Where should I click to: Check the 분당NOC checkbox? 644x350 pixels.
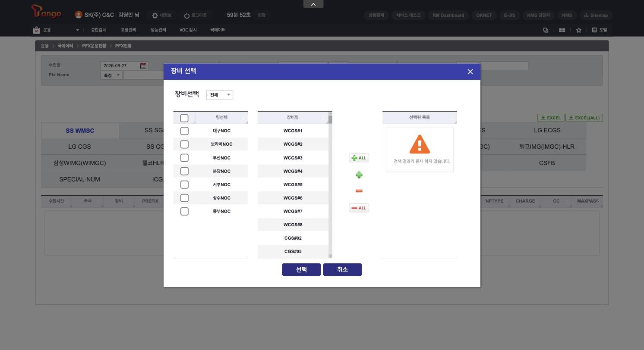click(x=184, y=171)
